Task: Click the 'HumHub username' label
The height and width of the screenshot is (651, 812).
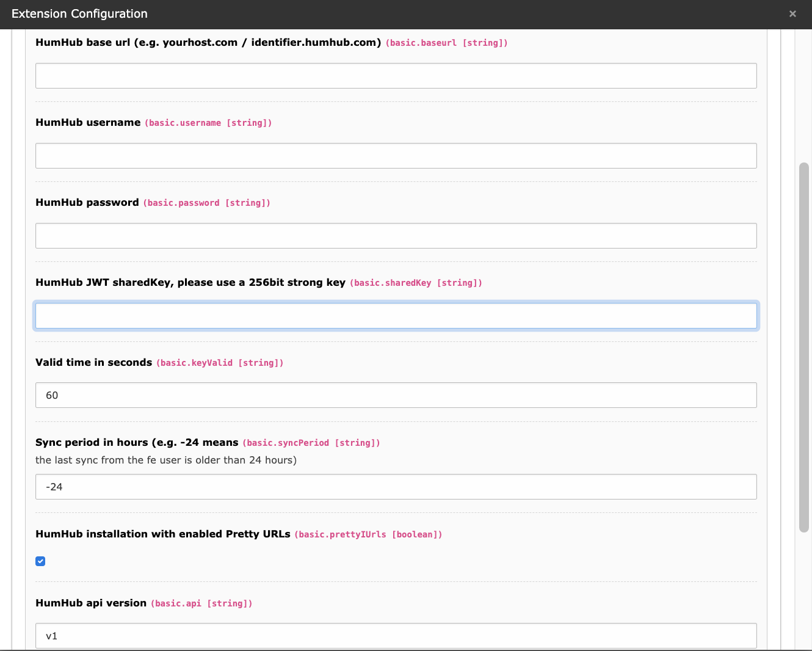Action: click(88, 123)
